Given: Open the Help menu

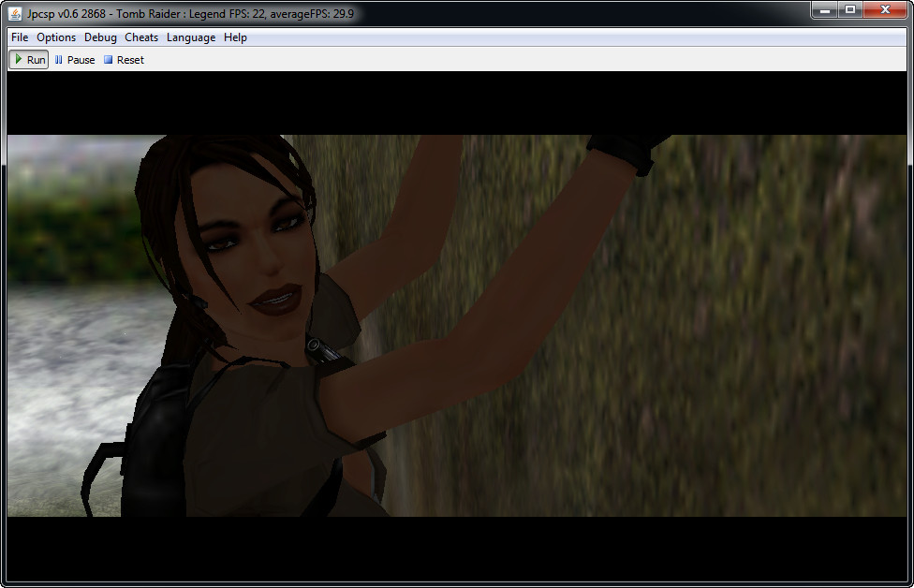Looking at the screenshot, I should coord(235,37).
